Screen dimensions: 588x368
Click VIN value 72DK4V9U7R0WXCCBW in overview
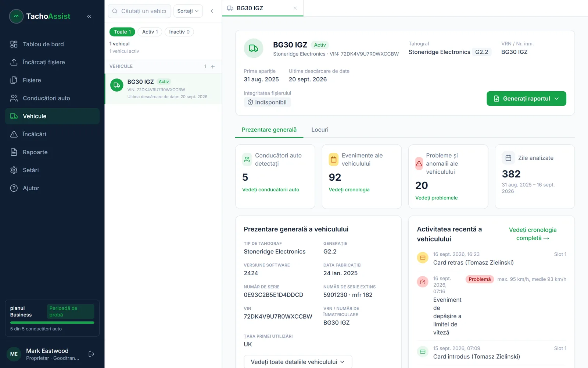[278, 316]
